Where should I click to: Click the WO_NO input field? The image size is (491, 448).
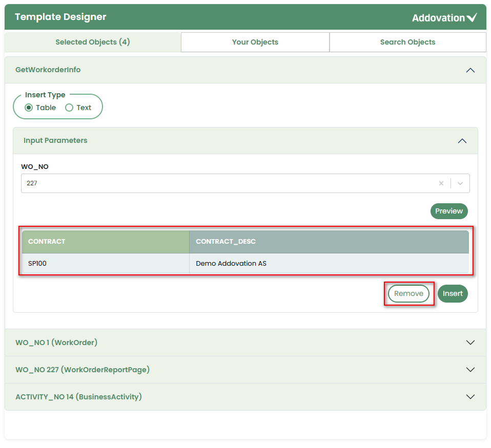point(226,183)
